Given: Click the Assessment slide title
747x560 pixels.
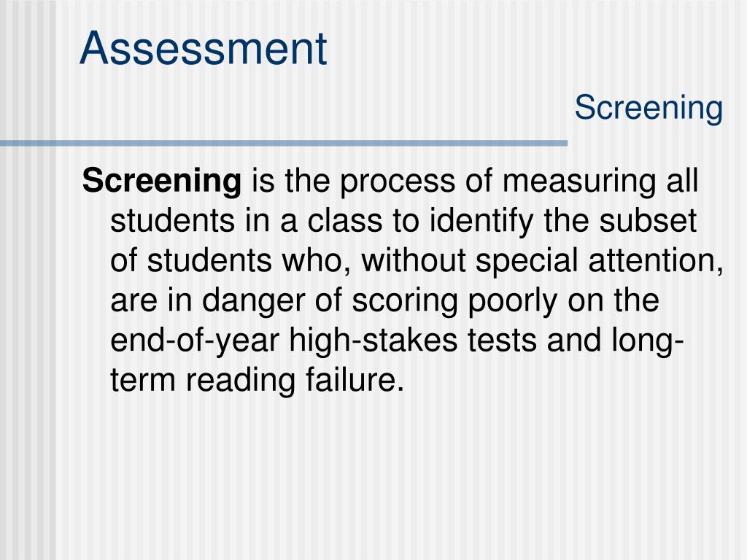Looking at the screenshot, I should 204,48.
